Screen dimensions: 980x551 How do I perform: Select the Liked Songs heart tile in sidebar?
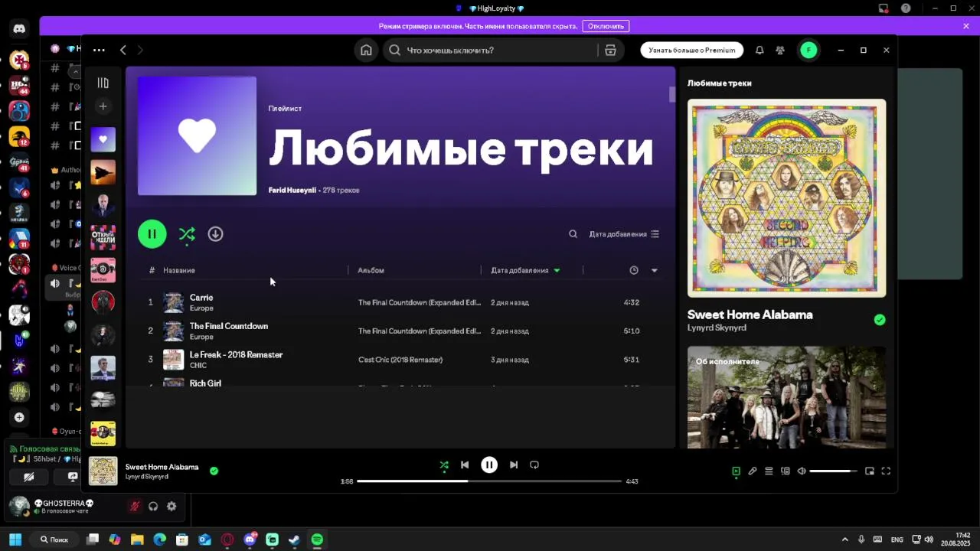pyautogui.click(x=103, y=139)
